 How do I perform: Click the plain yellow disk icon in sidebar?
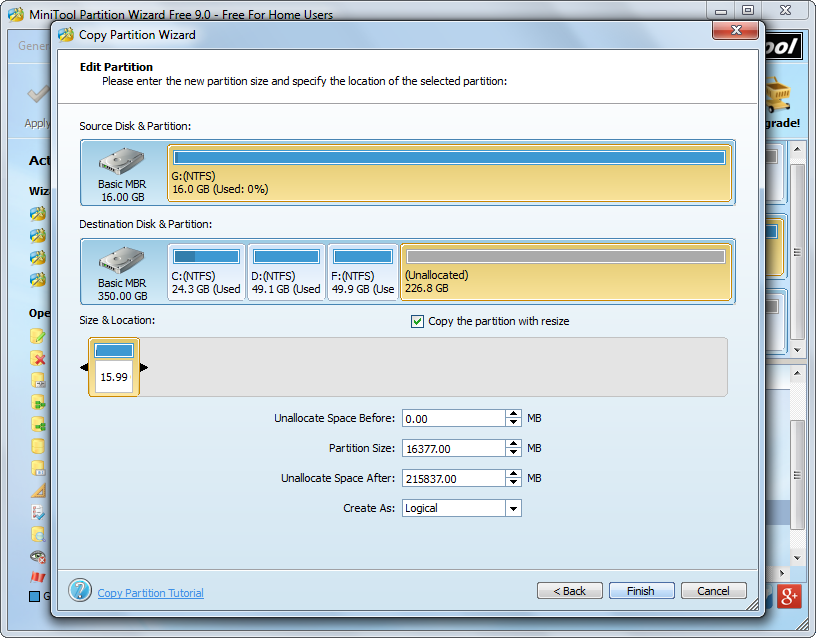pyautogui.click(x=37, y=446)
